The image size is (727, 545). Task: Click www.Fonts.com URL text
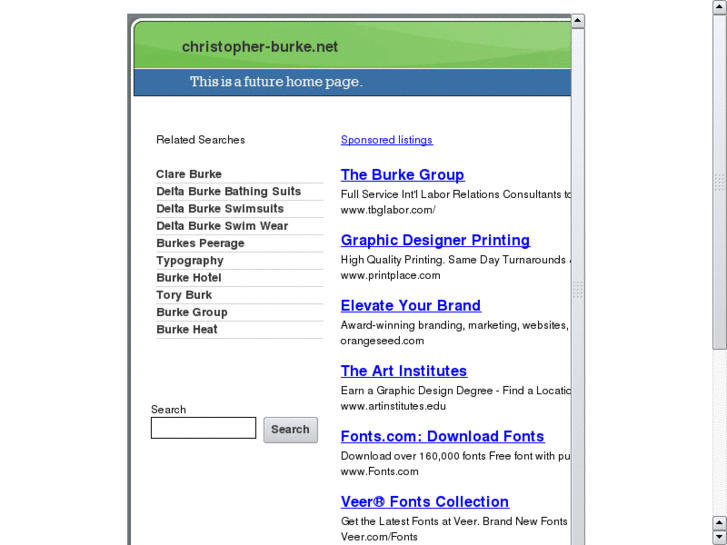click(379, 471)
